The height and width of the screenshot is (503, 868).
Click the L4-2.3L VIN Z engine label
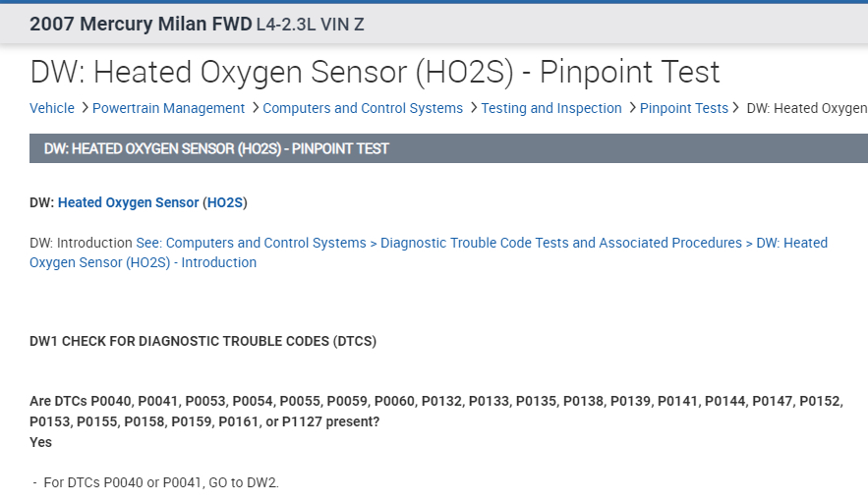(x=310, y=24)
